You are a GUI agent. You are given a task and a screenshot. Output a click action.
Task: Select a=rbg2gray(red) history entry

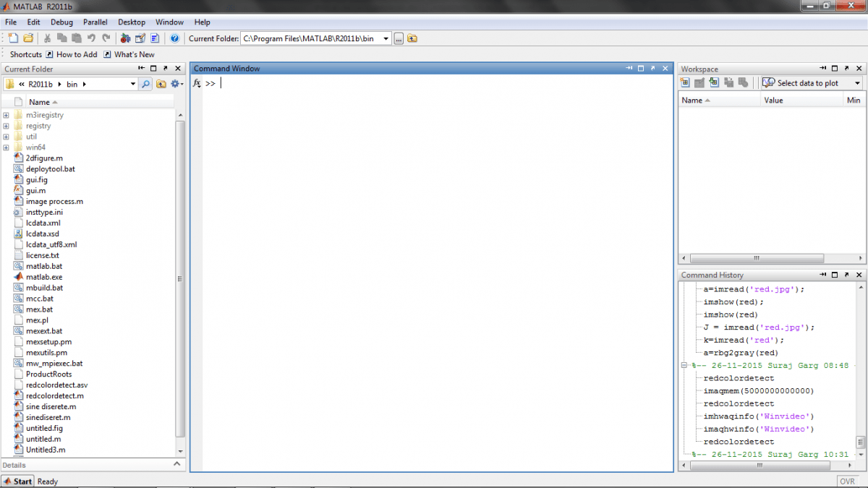click(x=741, y=353)
